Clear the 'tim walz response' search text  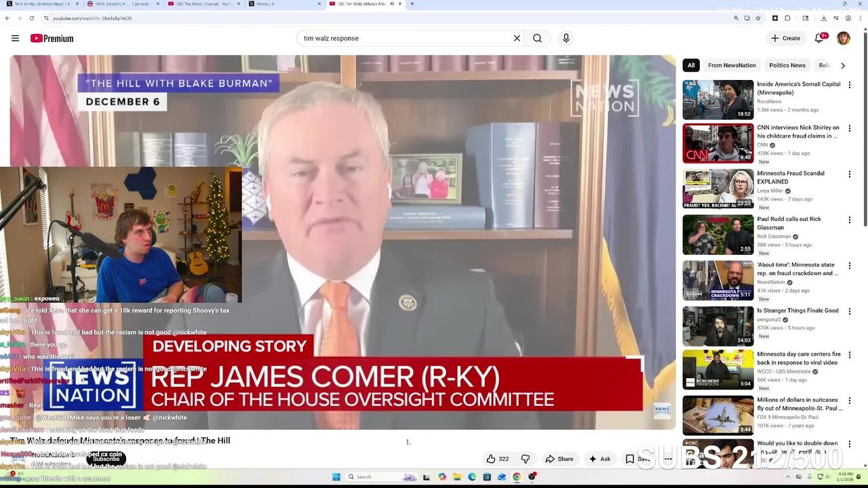pos(517,39)
